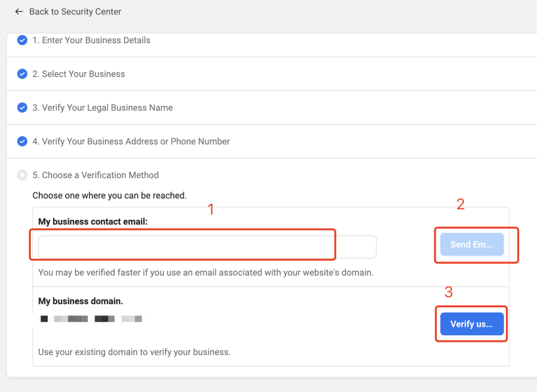Viewport: 537px width, 392px height.
Task: Select the step 5 radio circle
Action: (22, 175)
